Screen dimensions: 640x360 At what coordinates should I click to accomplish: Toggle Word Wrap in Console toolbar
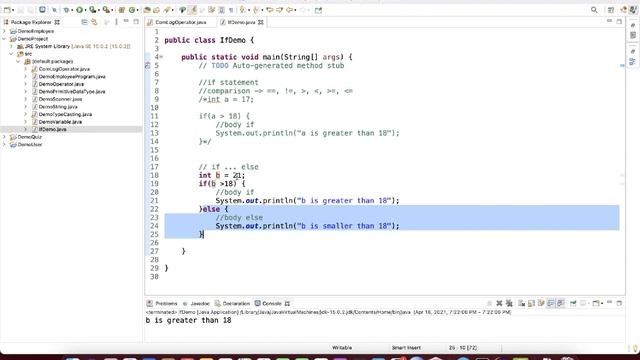[x=541, y=303]
